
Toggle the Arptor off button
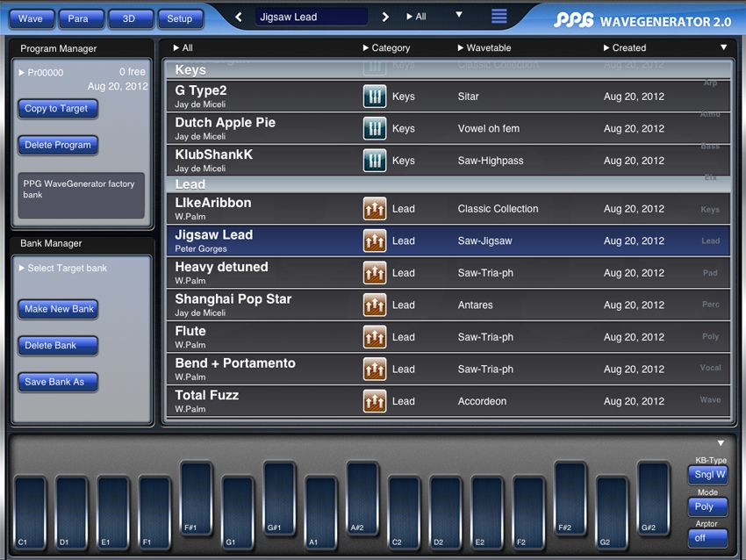tap(708, 538)
